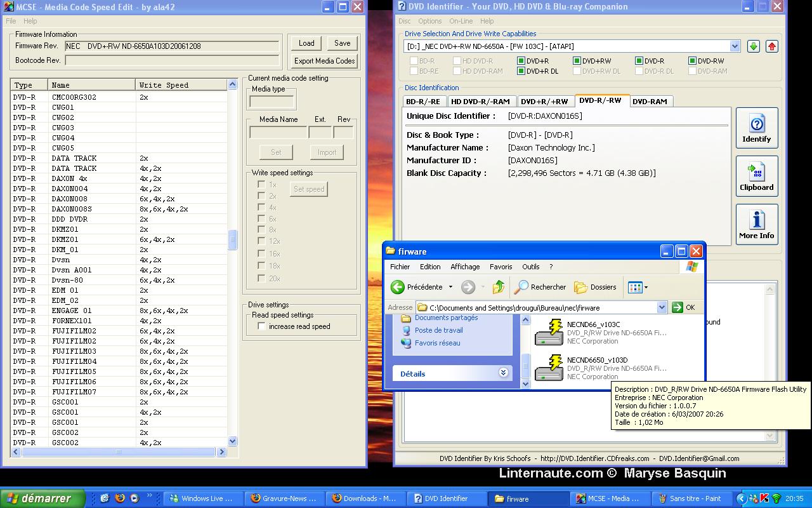The image size is (812, 508).
Task: Tick the 12x write speed checkbox
Action: [261, 241]
